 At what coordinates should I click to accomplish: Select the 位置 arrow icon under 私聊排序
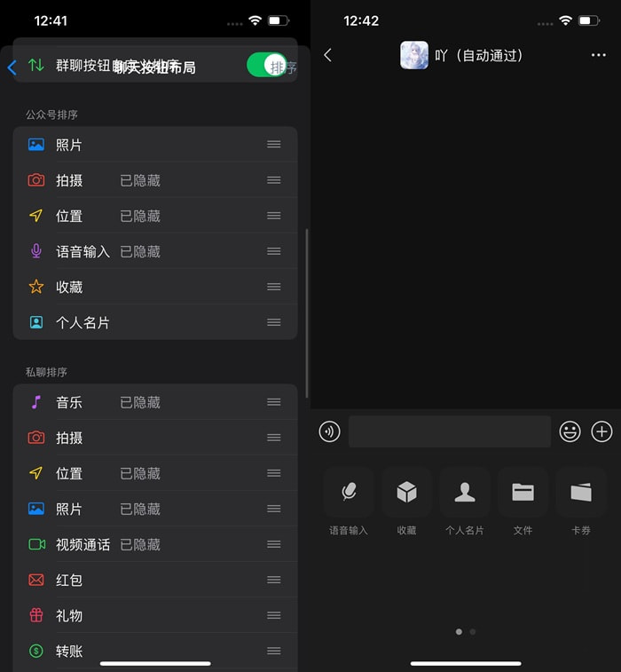pos(36,473)
